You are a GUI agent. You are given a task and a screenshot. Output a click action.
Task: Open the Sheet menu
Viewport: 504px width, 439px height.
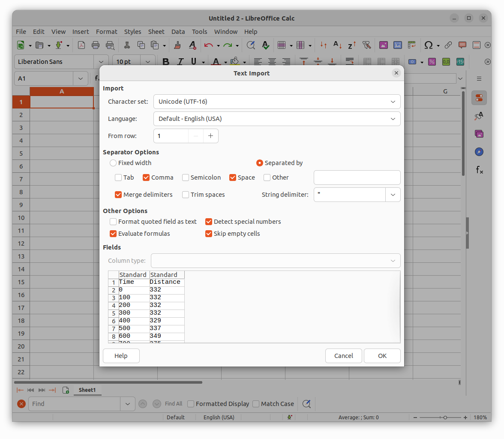(156, 32)
